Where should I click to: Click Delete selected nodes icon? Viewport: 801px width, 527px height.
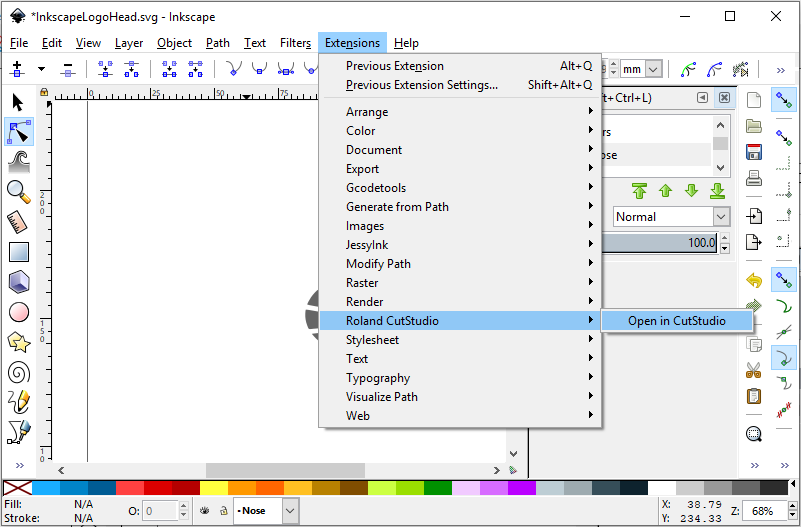67,69
